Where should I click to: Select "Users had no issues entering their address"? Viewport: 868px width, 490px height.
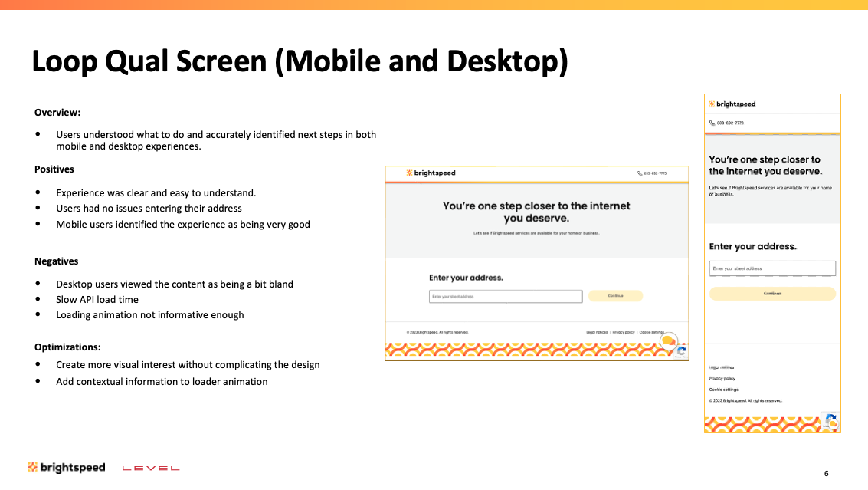tap(149, 209)
